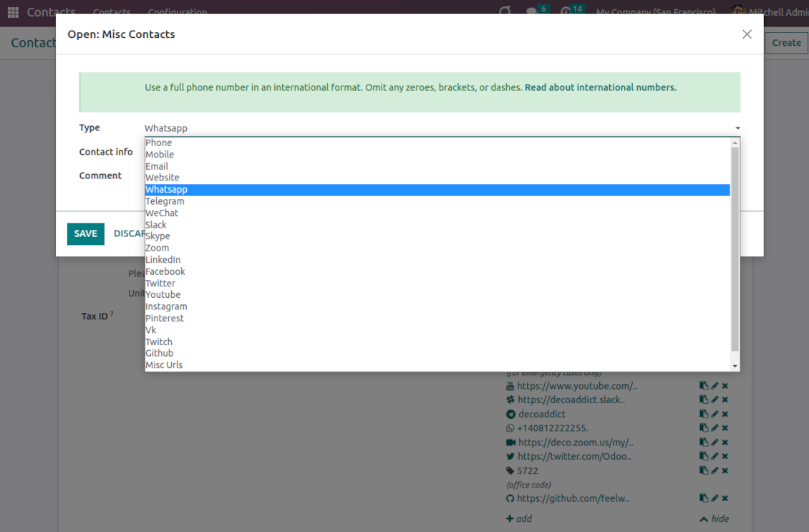The image size is (809, 532).
Task: Copy the decoaddict.slack link entry
Action: tap(703, 400)
